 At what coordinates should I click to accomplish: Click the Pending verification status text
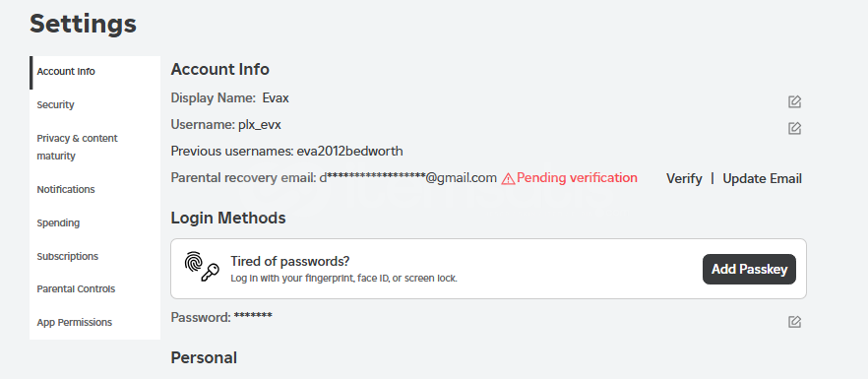577,178
